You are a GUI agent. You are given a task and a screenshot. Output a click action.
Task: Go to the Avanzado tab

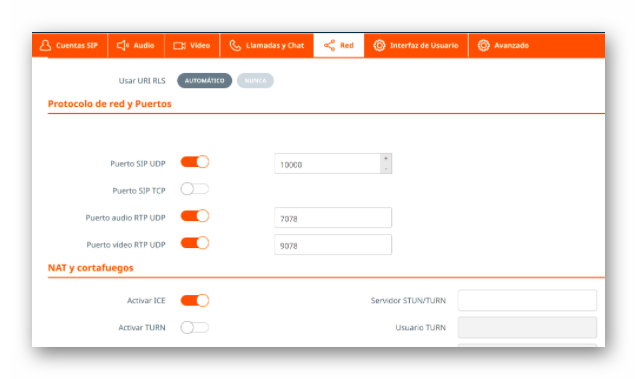tap(504, 45)
